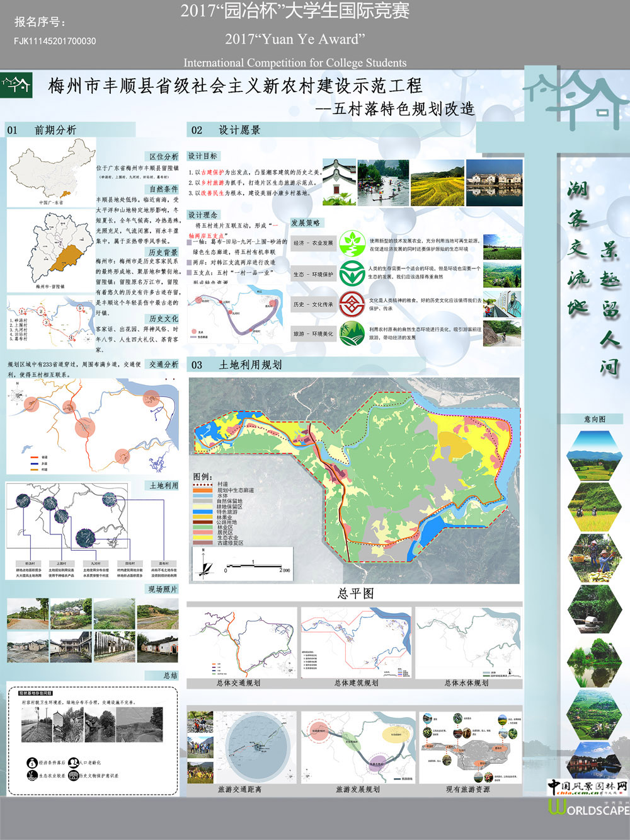Click the registration number FJK11145201700030
The height and width of the screenshot is (840, 630).
(55, 42)
